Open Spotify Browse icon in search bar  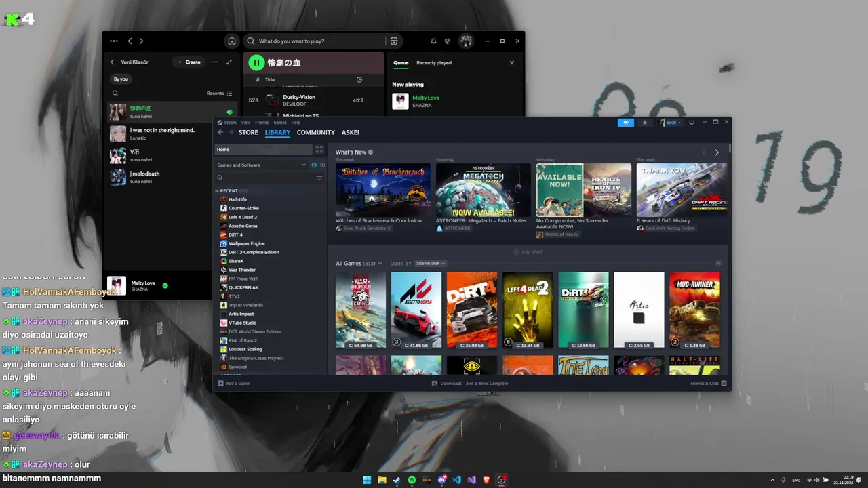point(393,41)
